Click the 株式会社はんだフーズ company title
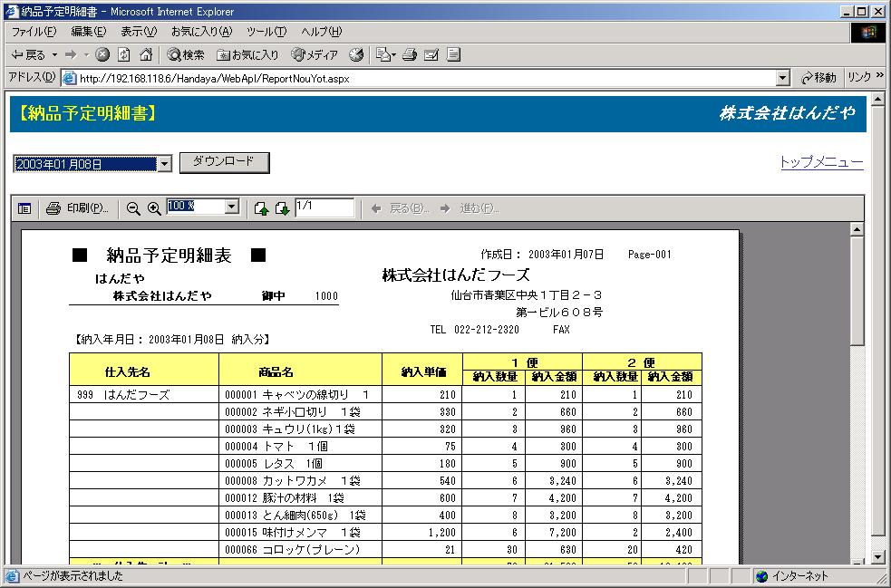This screenshot has width=891, height=588. point(456,275)
